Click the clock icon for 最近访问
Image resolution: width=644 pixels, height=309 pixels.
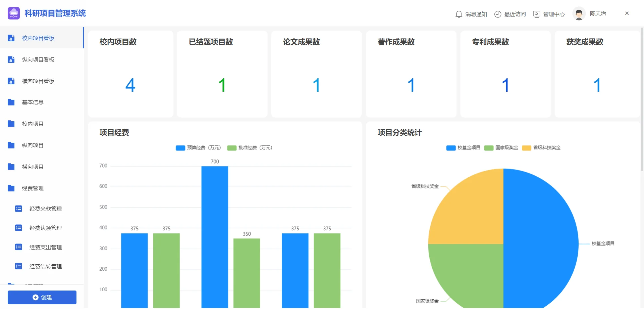pos(498,14)
